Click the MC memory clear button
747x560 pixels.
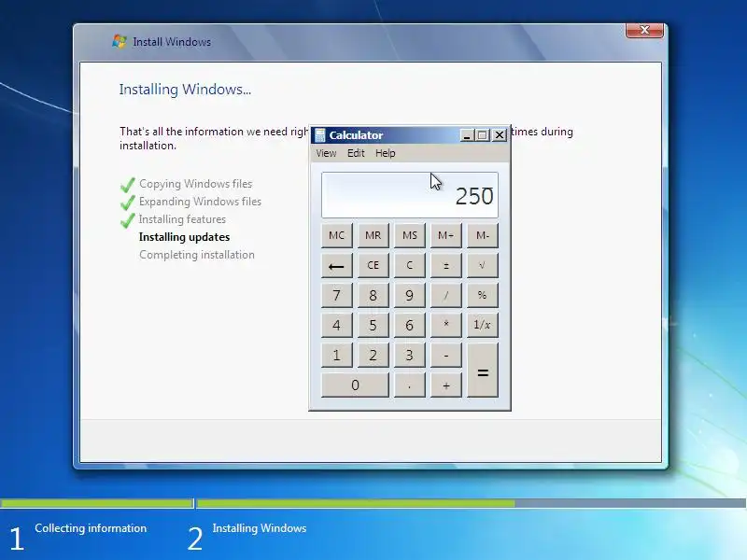(337, 235)
